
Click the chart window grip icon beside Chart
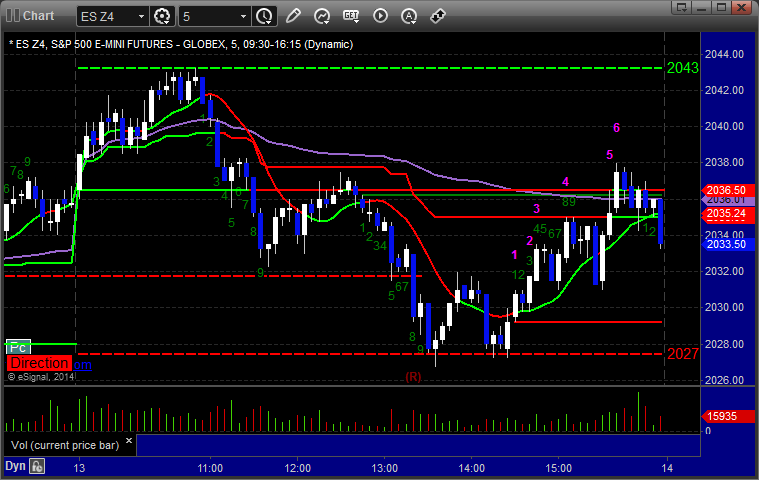[13, 15]
